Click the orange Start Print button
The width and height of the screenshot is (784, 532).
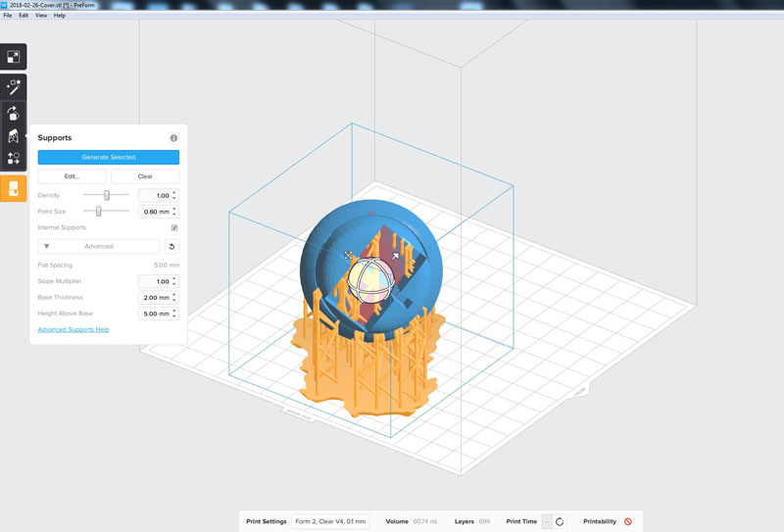click(14, 188)
